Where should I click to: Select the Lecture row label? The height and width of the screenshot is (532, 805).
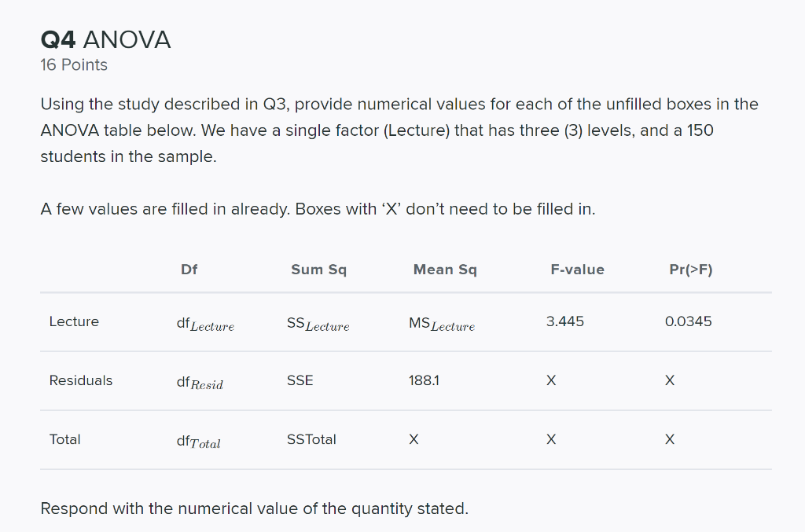74,321
